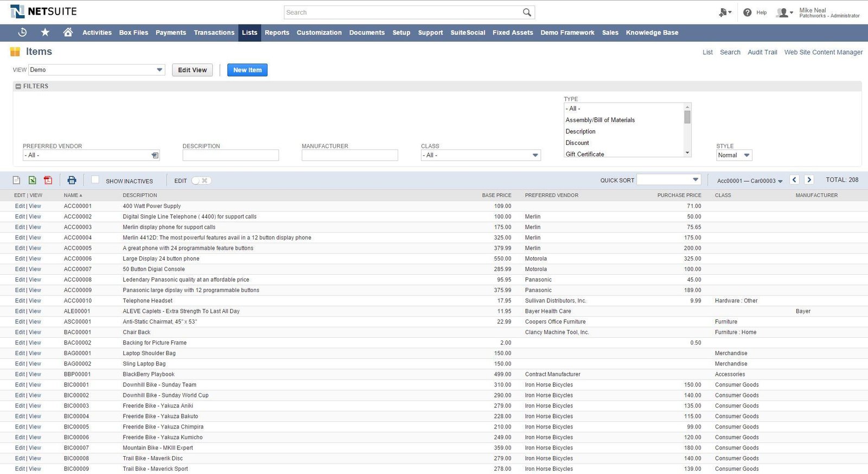Open the Fixed Assets menu

513,33
